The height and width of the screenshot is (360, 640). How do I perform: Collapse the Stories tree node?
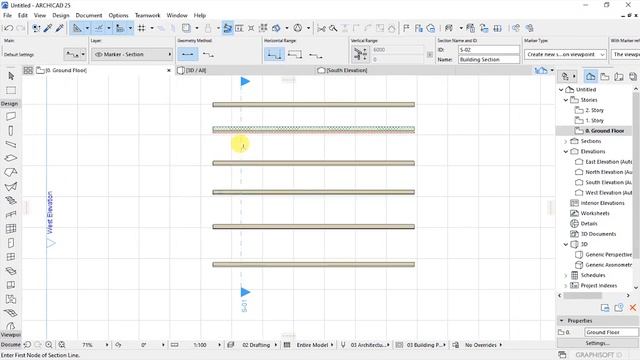click(566, 100)
